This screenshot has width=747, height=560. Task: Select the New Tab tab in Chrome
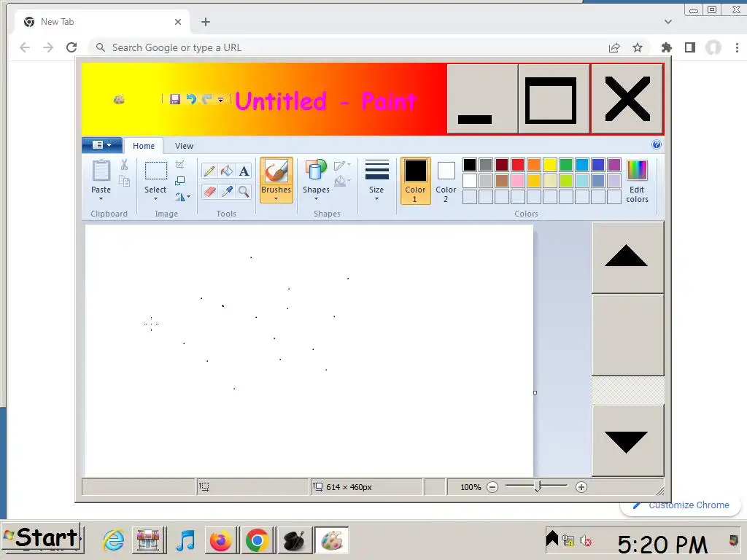[102, 22]
